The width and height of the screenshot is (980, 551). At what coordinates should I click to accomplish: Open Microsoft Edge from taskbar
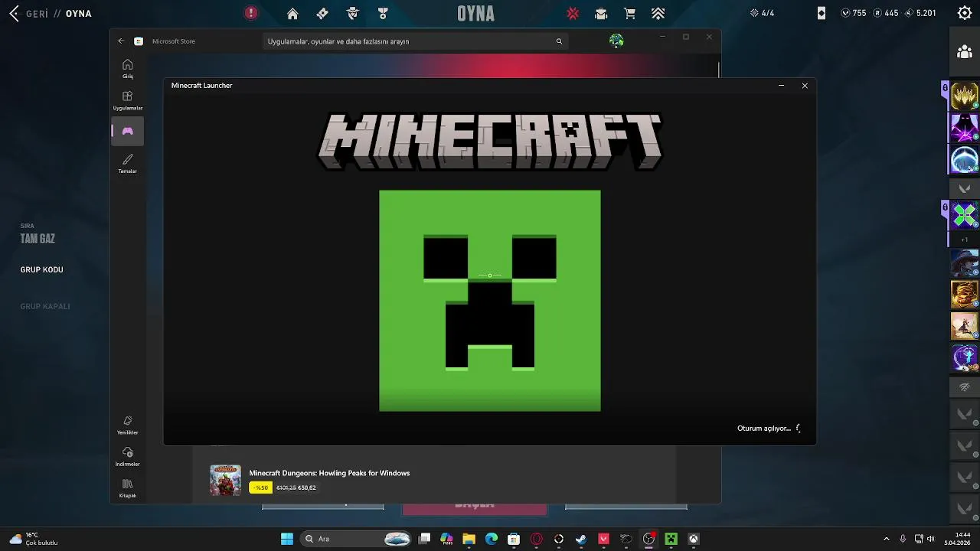click(492, 539)
